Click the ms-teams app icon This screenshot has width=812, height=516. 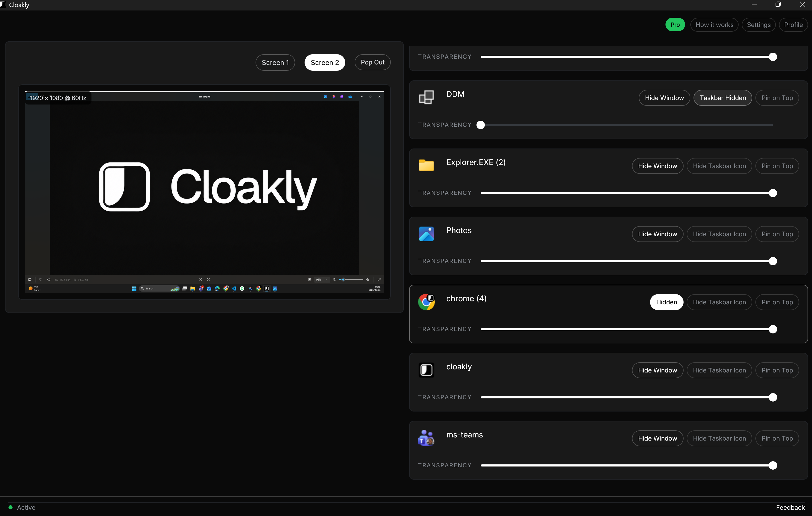(x=426, y=438)
